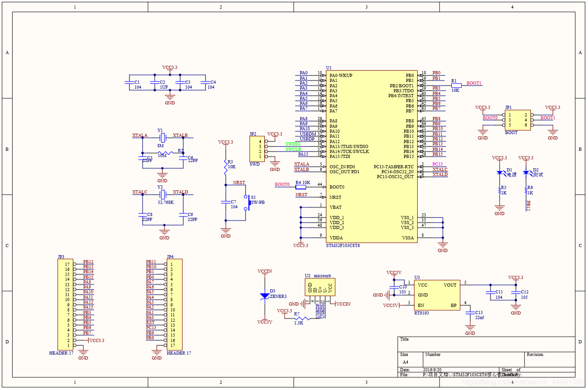Select capacitor C11 104
The height and width of the screenshot is (390, 588).
[490, 292]
